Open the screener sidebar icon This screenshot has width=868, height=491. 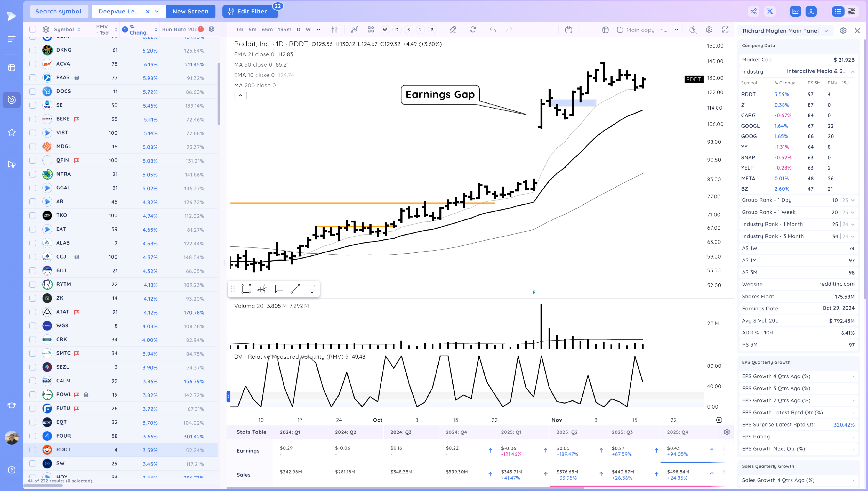12,100
